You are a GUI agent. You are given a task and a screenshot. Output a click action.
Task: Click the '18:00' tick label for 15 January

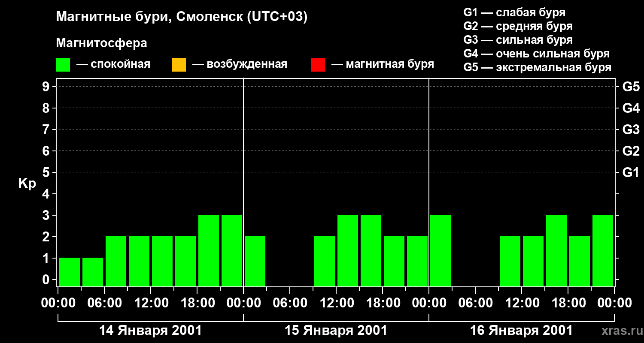pos(383,303)
